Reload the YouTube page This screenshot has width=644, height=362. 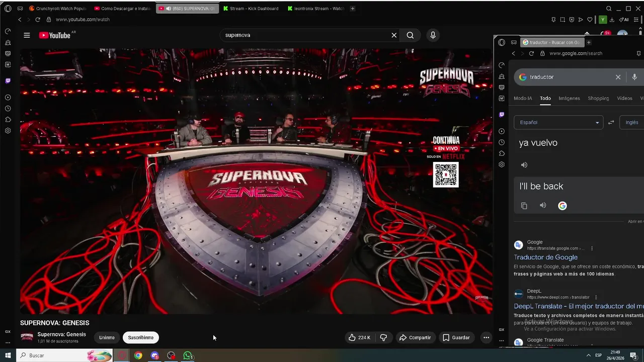pyautogui.click(x=37, y=20)
